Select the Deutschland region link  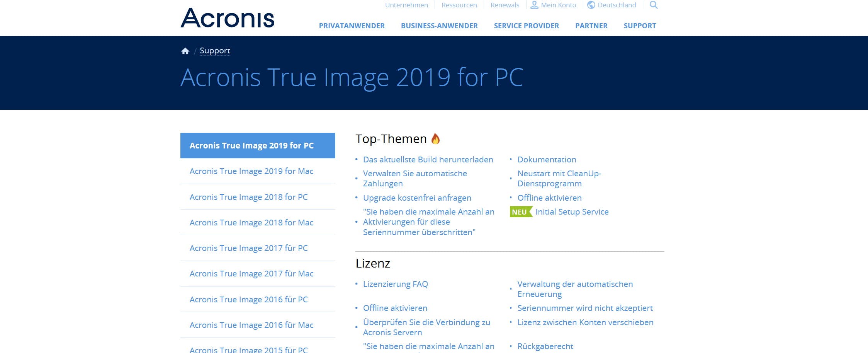[617, 5]
